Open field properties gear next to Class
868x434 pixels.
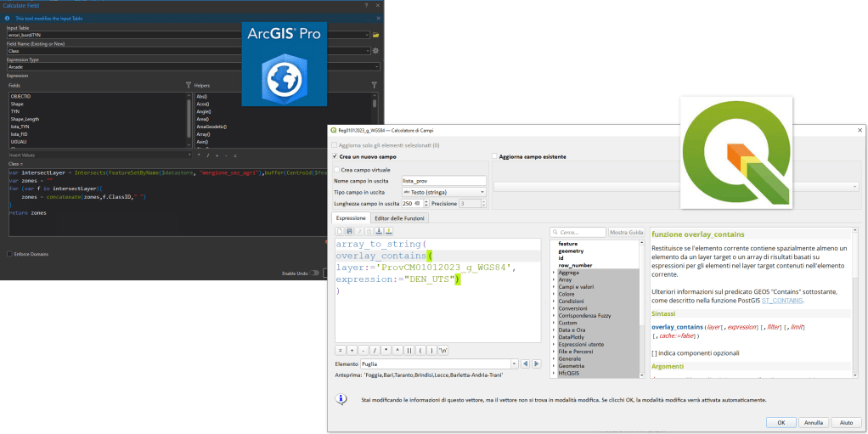pos(375,51)
